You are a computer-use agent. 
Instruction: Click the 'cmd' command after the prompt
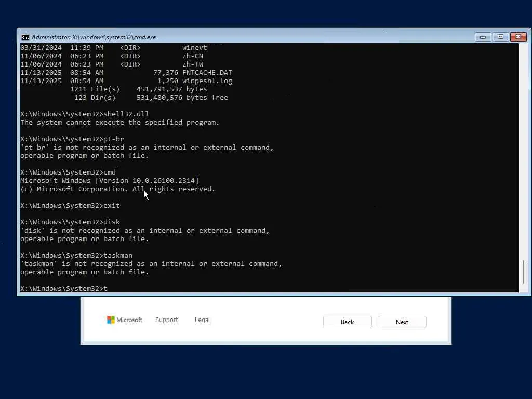tap(110, 172)
